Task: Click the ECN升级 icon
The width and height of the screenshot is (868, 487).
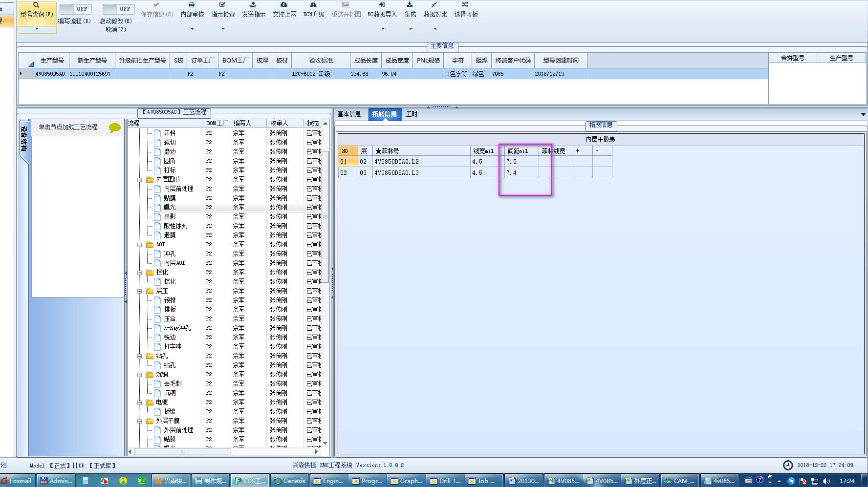Action: (313, 4)
